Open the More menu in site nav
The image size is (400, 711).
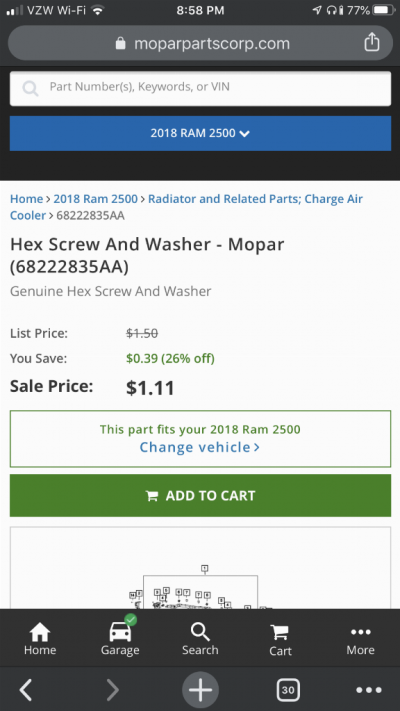coord(361,641)
